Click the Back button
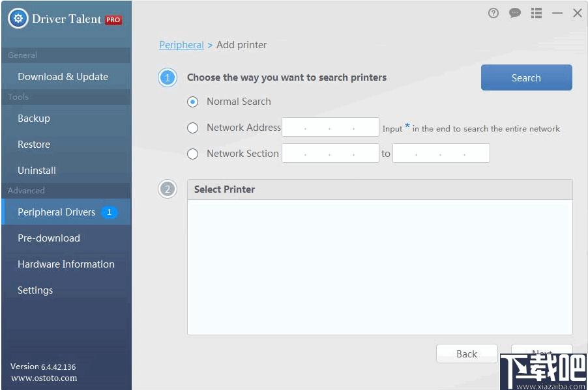This screenshot has width=588, height=390. click(x=467, y=354)
